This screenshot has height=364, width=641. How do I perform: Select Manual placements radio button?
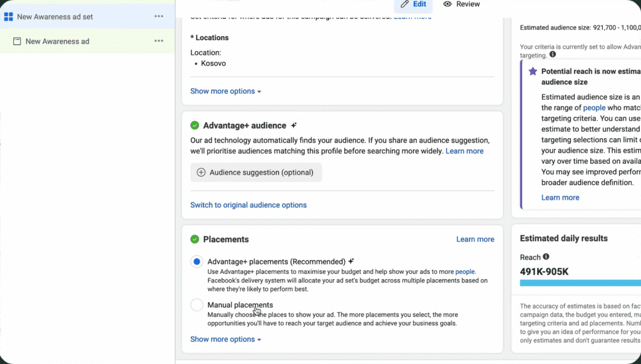click(197, 305)
